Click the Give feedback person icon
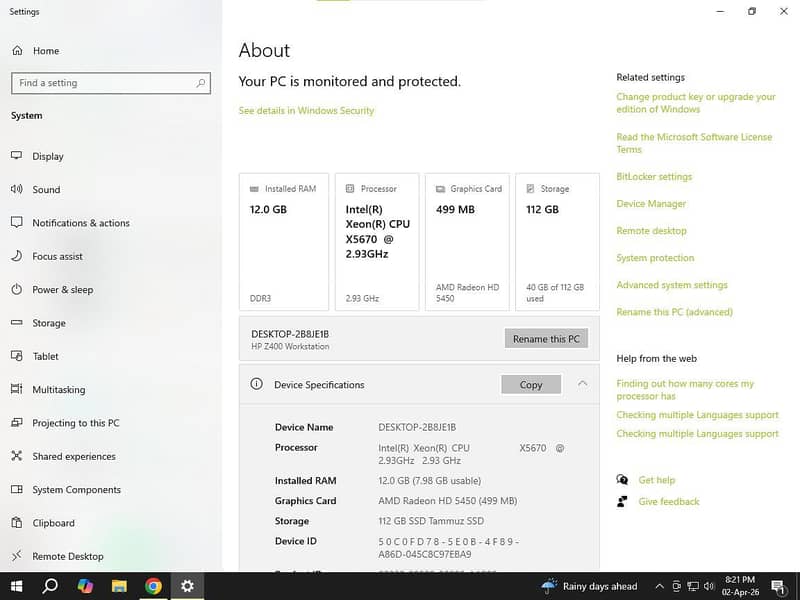This screenshot has width=800, height=600. pyautogui.click(x=622, y=502)
